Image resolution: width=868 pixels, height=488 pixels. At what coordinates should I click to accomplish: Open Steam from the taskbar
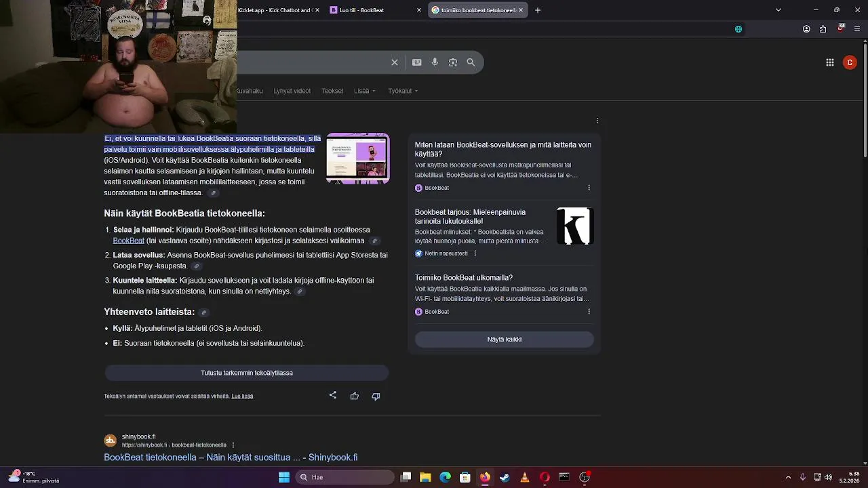pos(505,477)
